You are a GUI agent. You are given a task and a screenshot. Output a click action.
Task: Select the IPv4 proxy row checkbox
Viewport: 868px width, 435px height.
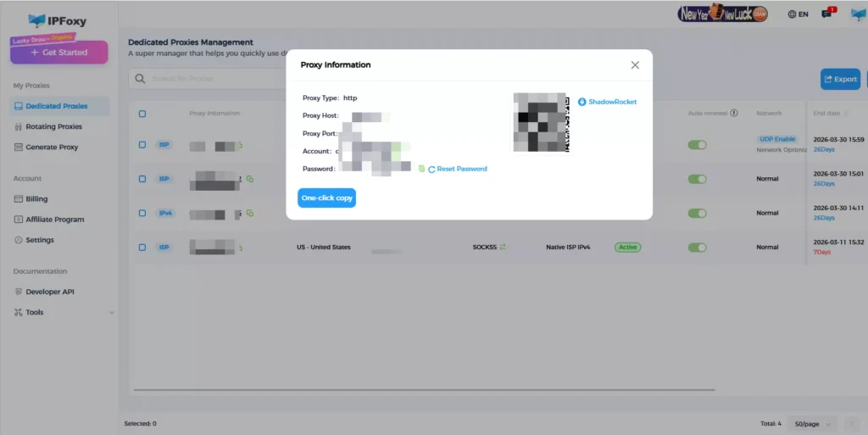pos(142,214)
